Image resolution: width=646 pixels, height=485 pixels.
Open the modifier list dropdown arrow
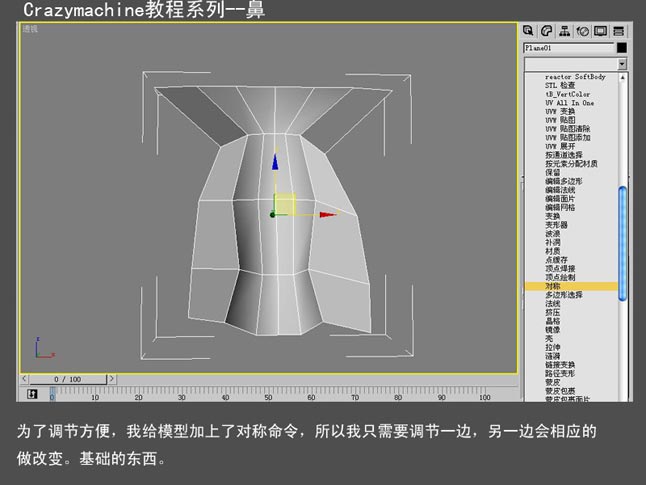pyautogui.click(x=622, y=64)
